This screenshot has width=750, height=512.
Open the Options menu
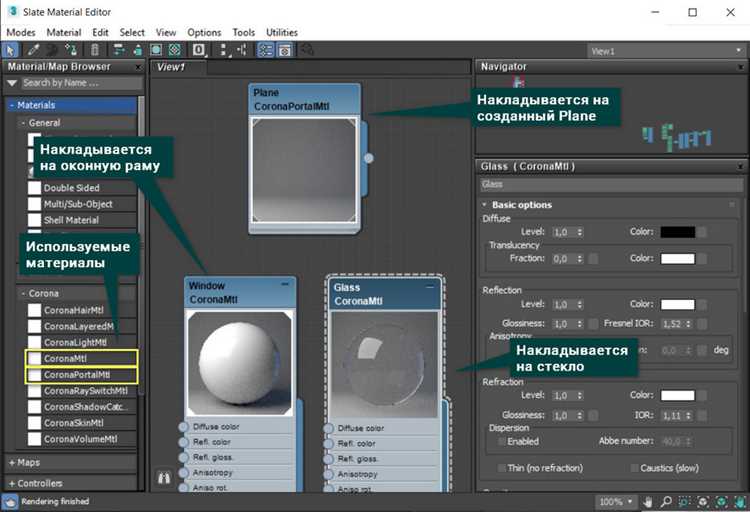tap(204, 33)
